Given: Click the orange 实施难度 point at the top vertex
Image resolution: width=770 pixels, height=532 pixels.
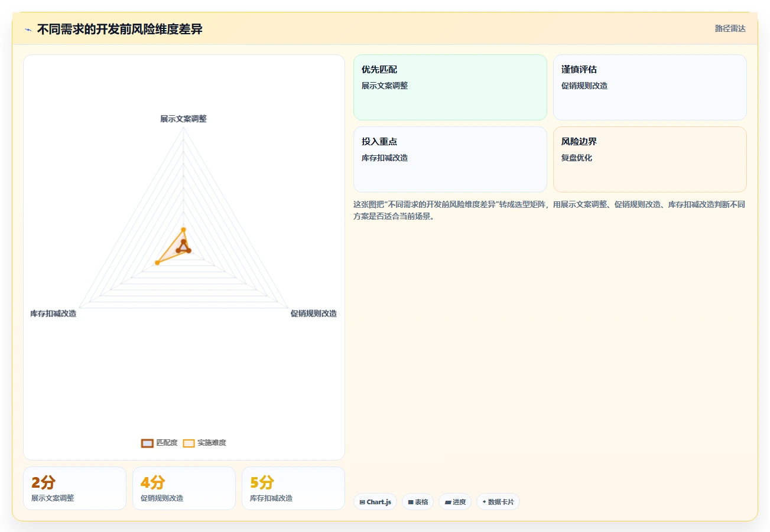Looking at the screenshot, I should [x=183, y=230].
